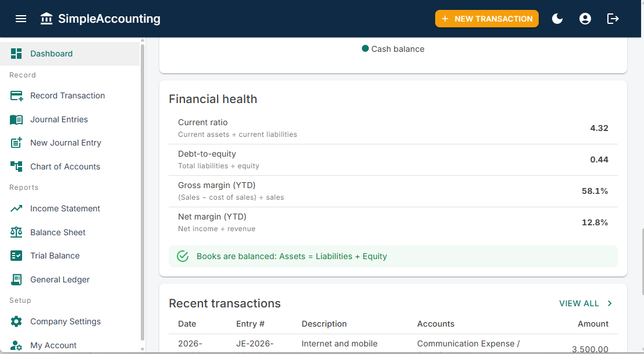Screen dimensions: 644x354
Task: Open the hamburger navigation menu
Action: pyautogui.click(x=21, y=19)
